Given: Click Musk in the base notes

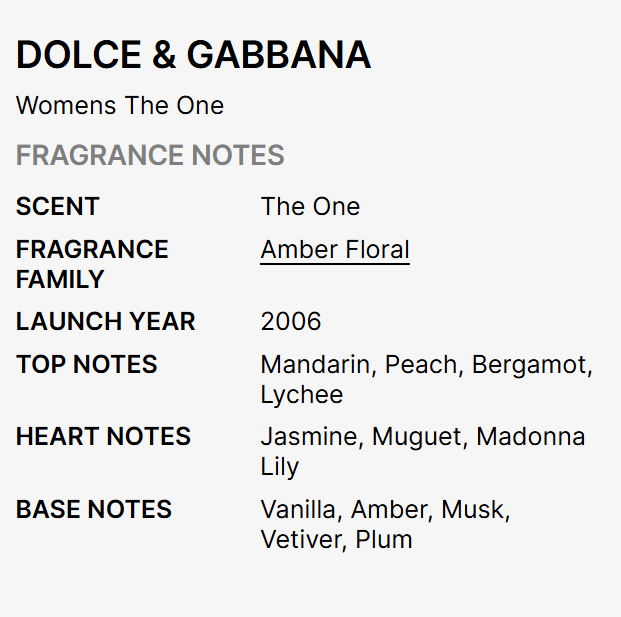Looking at the screenshot, I should [475, 510].
